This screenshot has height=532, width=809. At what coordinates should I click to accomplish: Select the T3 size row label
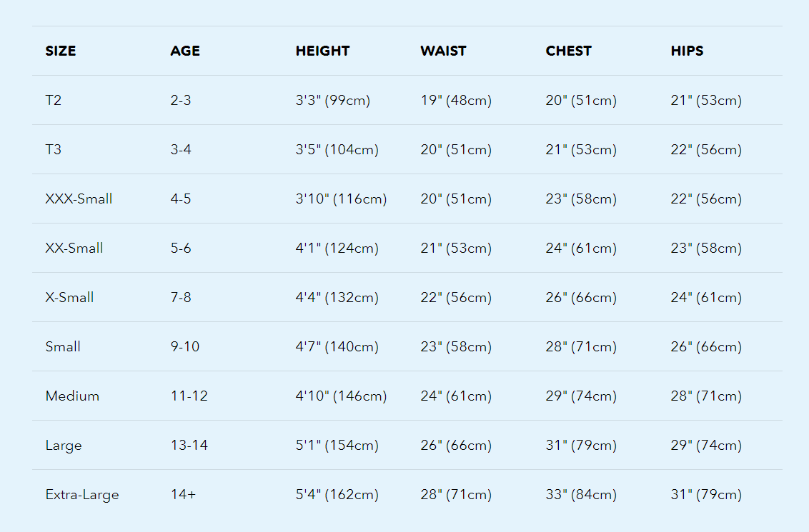[54, 150]
